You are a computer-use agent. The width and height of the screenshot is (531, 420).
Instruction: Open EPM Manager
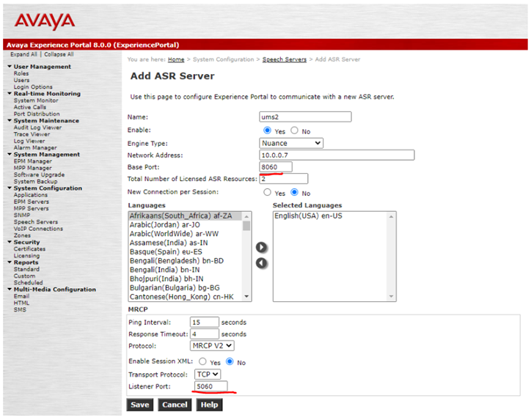click(x=32, y=161)
